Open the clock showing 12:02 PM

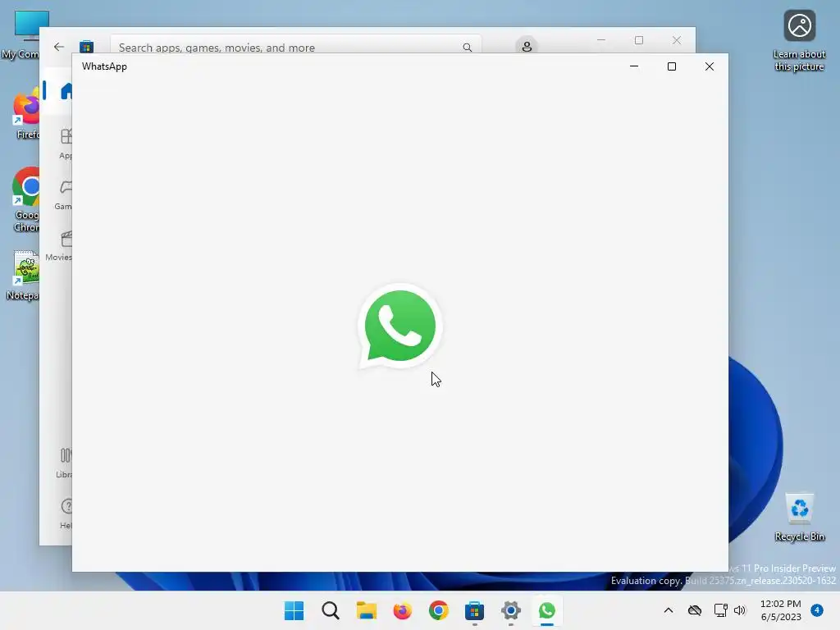pyautogui.click(x=781, y=610)
